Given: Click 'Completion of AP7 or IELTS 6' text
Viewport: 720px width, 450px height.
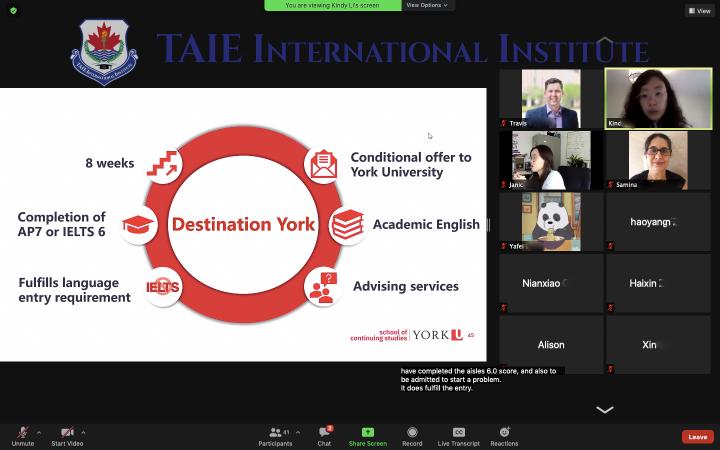Looking at the screenshot, I should click(x=62, y=224).
